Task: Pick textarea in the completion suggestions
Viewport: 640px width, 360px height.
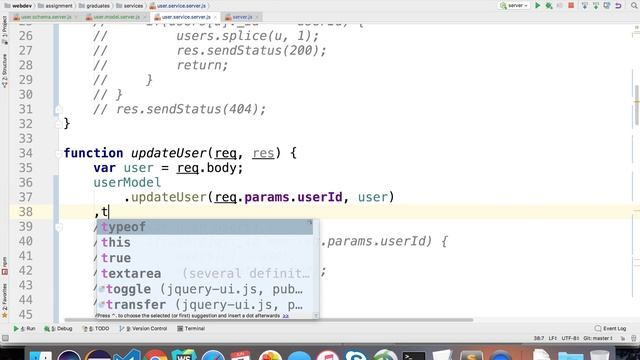Action: point(204,273)
